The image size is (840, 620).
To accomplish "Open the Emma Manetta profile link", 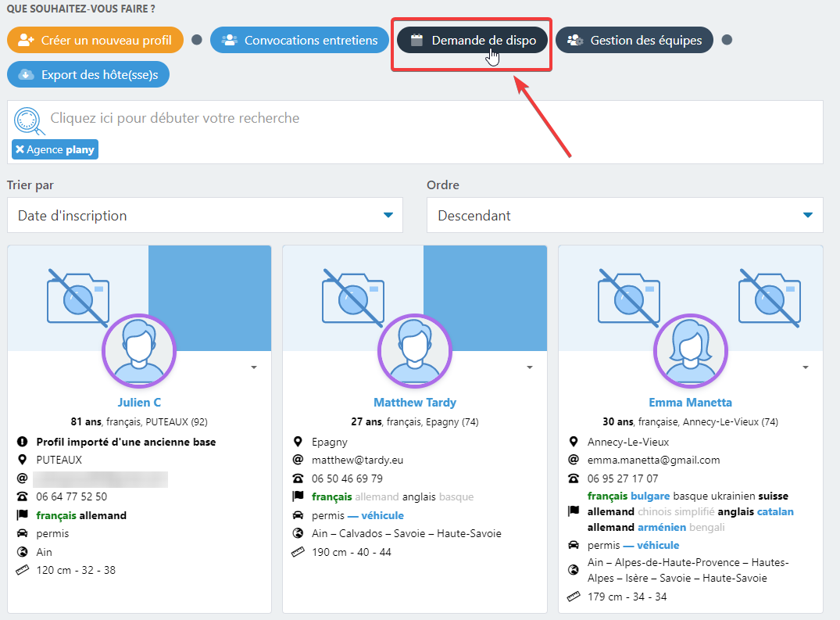I will [690, 403].
